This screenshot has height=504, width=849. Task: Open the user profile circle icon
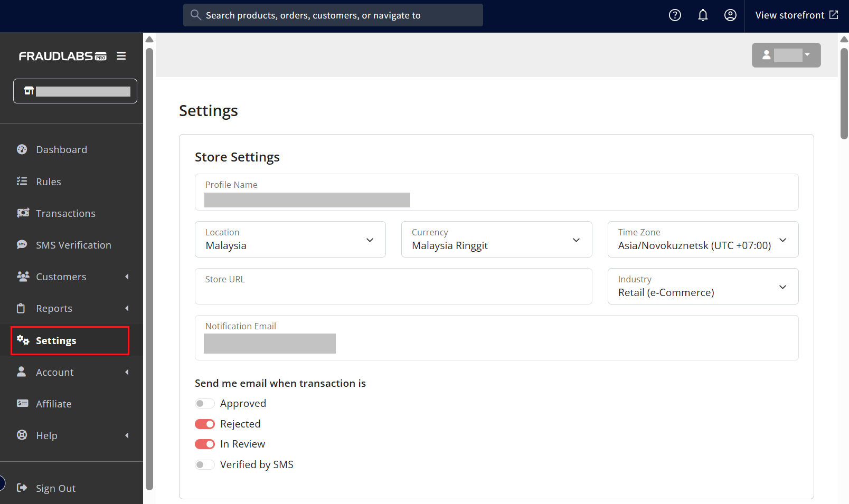[x=730, y=15]
